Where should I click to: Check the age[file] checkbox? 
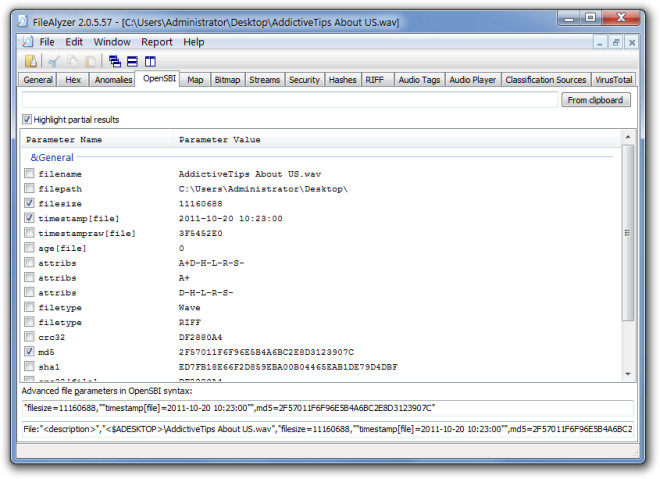pyautogui.click(x=29, y=247)
